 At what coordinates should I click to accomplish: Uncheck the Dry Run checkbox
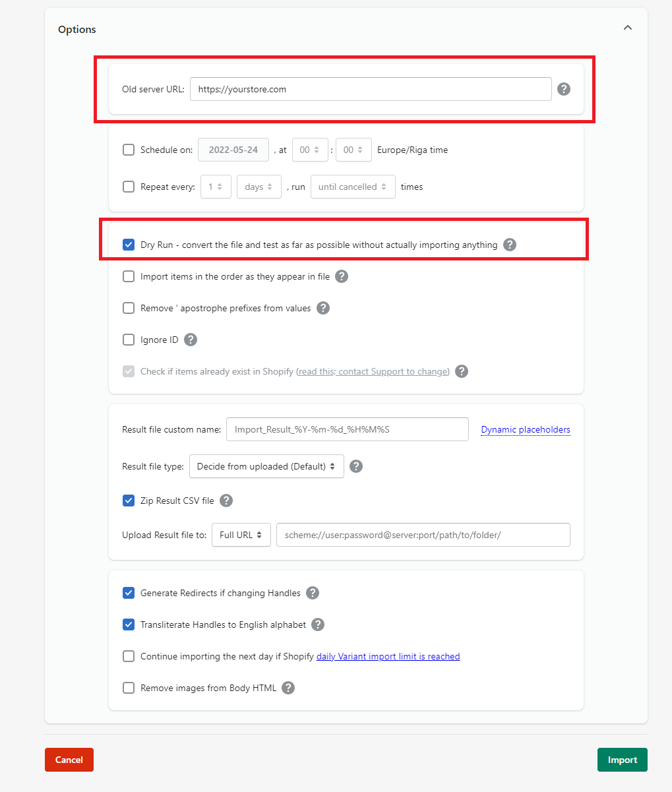[129, 245]
